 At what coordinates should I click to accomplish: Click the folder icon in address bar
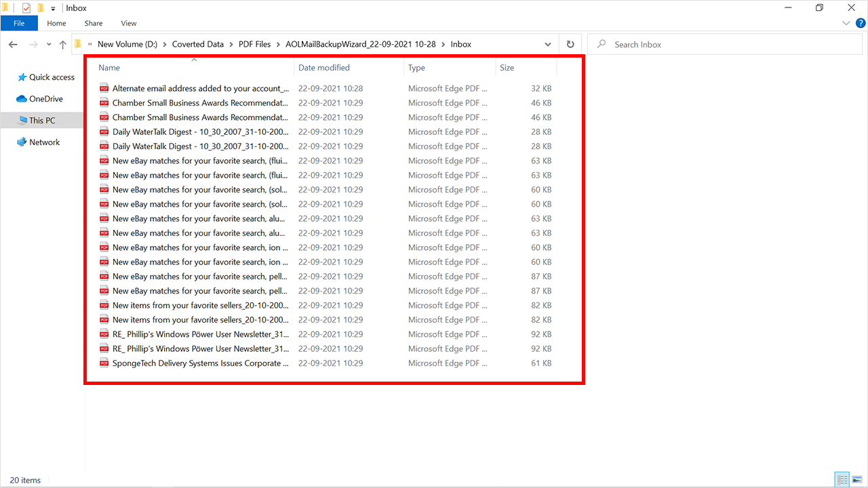tap(78, 44)
